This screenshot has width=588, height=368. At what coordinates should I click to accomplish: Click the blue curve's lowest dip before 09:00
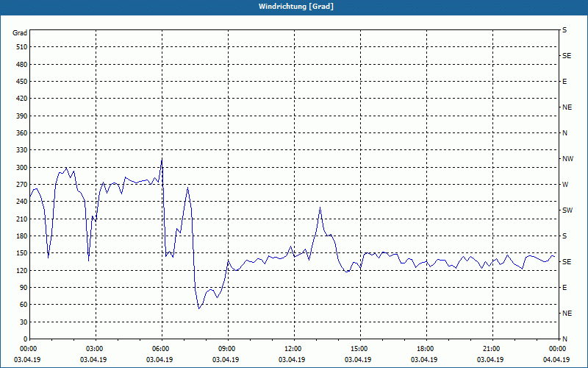pyautogui.click(x=199, y=308)
